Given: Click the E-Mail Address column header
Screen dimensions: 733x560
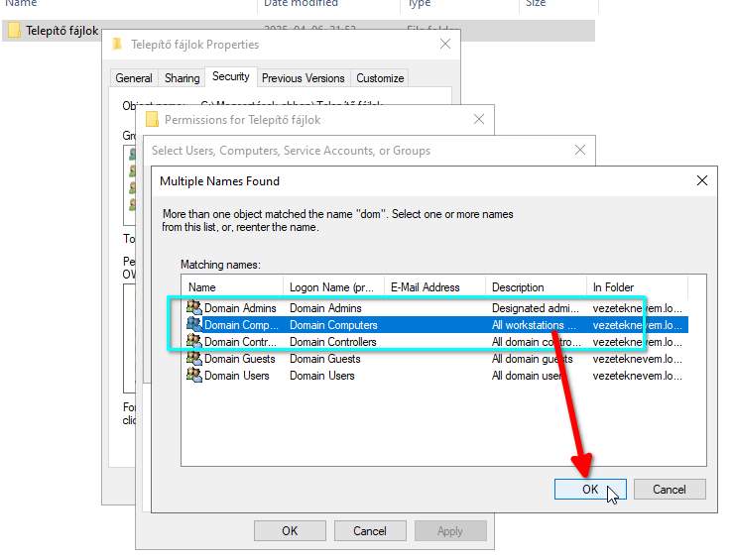Looking at the screenshot, I should (434, 287).
